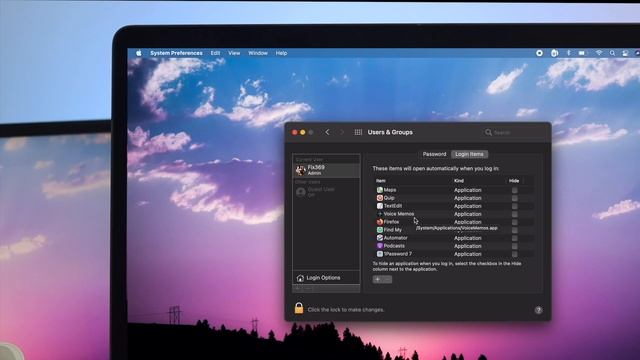Click the Search field in Users & Groups
The height and width of the screenshot is (360, 640).
[514, 132]
